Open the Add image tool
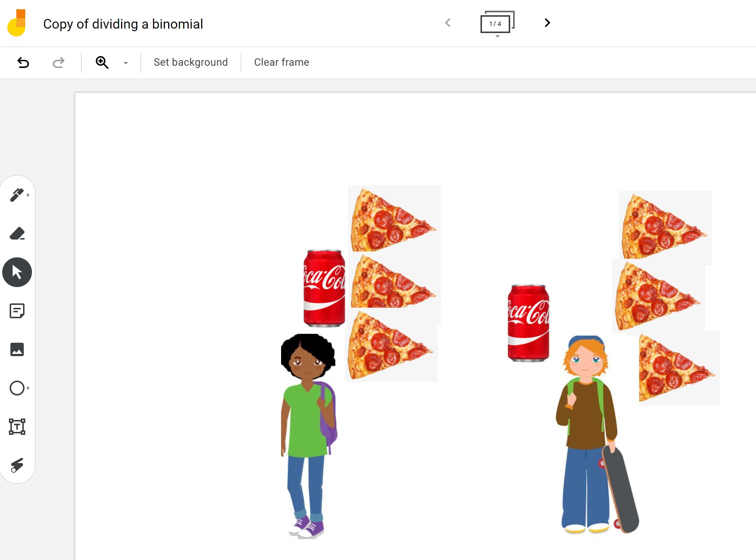 pos(17,349)
